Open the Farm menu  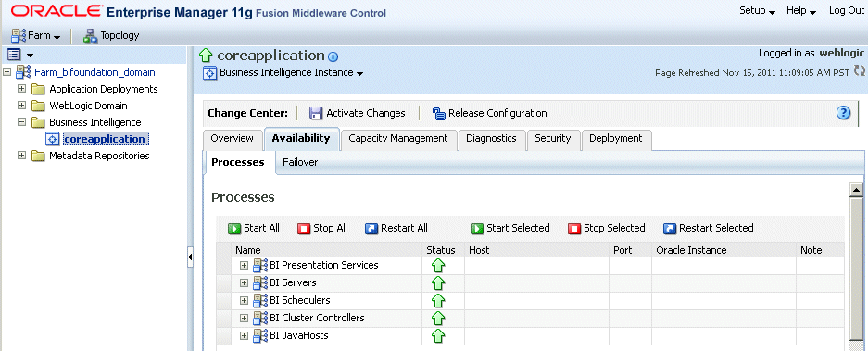(36, 36)
